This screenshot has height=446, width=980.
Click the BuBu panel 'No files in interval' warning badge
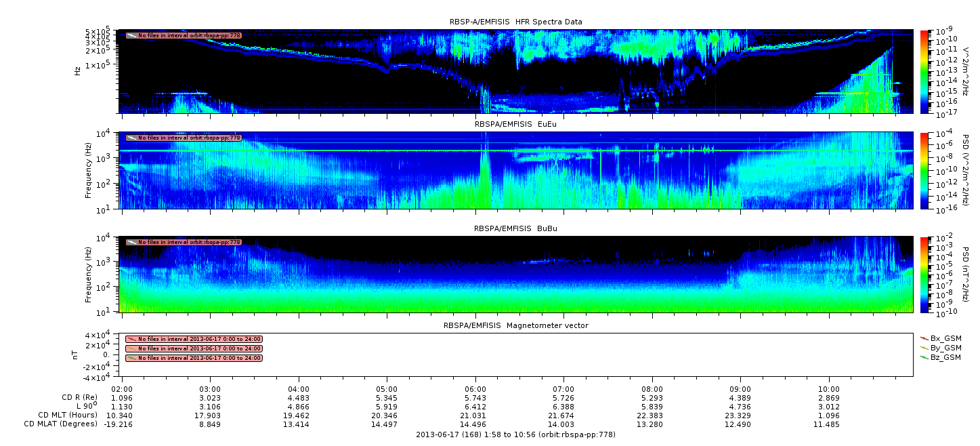pyautogui.click(x=184, y=242)
